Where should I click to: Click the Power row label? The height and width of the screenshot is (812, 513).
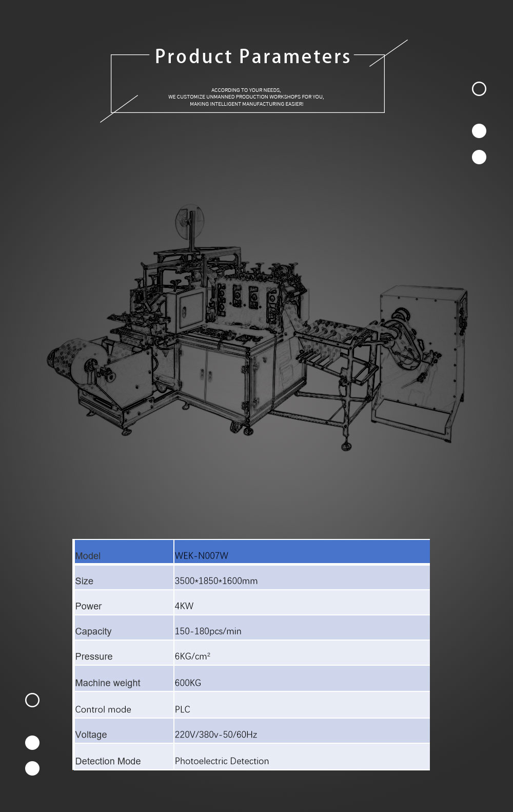(x=88, y=606)
